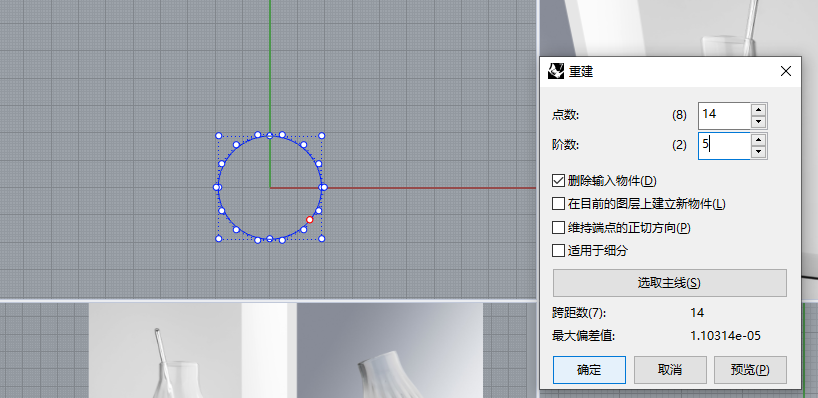The width and height of the screenshot is (818, 398).
Task: Uncheck 删除输入物件 checkbox
Action: tap(558, 180)
